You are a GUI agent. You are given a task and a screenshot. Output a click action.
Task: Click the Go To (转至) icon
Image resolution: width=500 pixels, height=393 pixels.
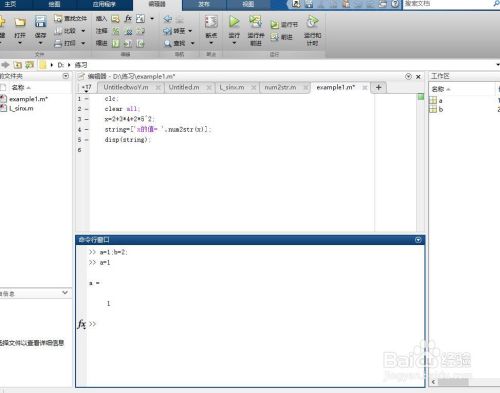click(x=167, y=31)
